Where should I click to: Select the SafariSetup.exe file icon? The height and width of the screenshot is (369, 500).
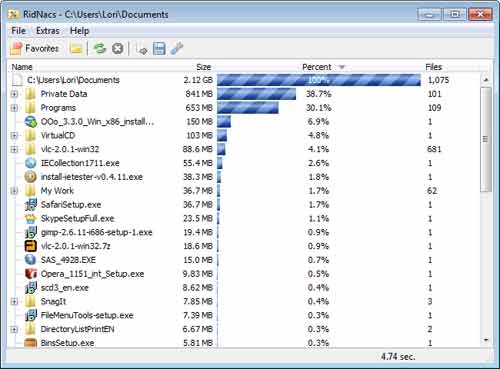[31, 205]
